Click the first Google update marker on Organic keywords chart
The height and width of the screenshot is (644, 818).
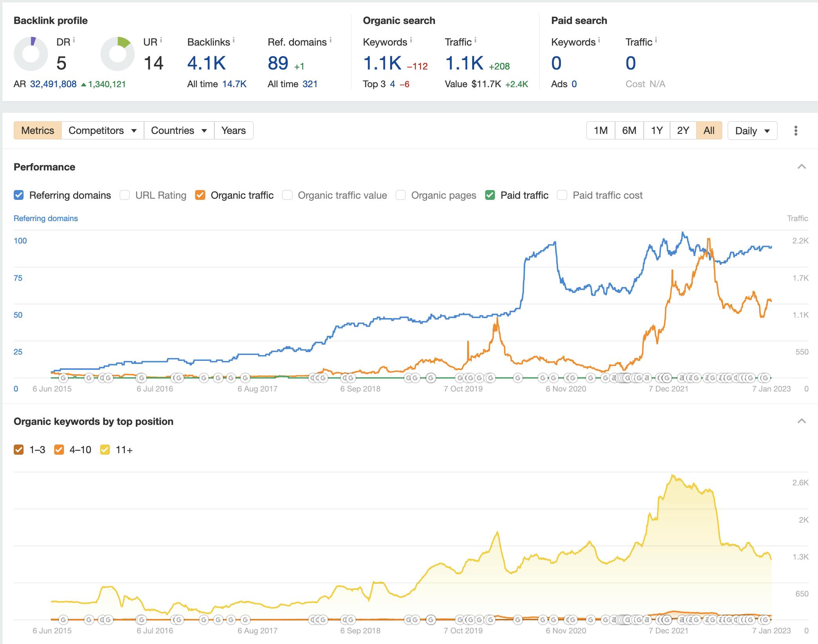(x=63, y=620)
